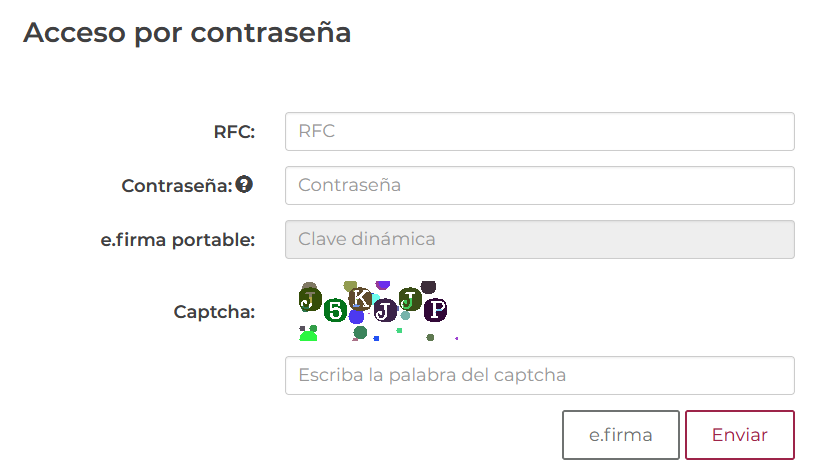Click the bright green blob below the captcha letters
The width and height of the screenshot is (833, 474).
click(309, 336)
